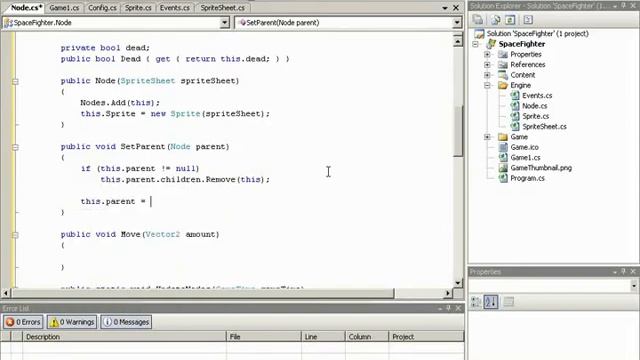Click the Game folder icon
640x360 pixels.
(x=503, y=137)
